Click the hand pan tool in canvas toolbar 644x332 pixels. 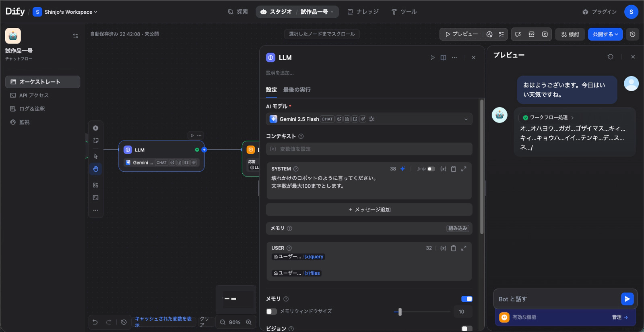[x=95, y=169]
